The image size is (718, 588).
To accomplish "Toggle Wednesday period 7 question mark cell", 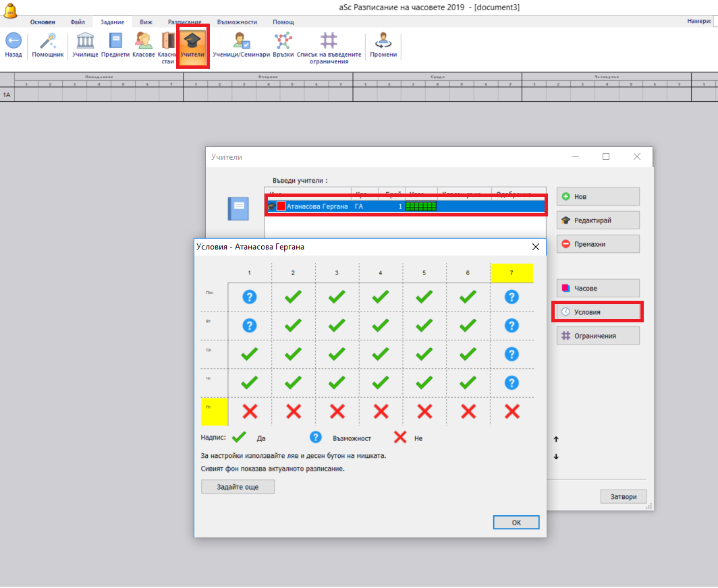I will tap(512, 354).
